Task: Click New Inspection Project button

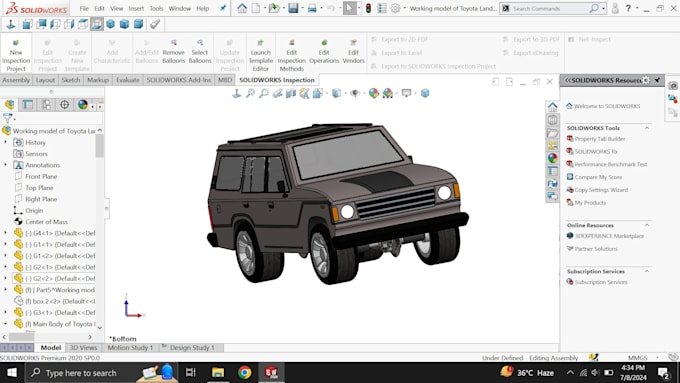Action: pos(16,56)
